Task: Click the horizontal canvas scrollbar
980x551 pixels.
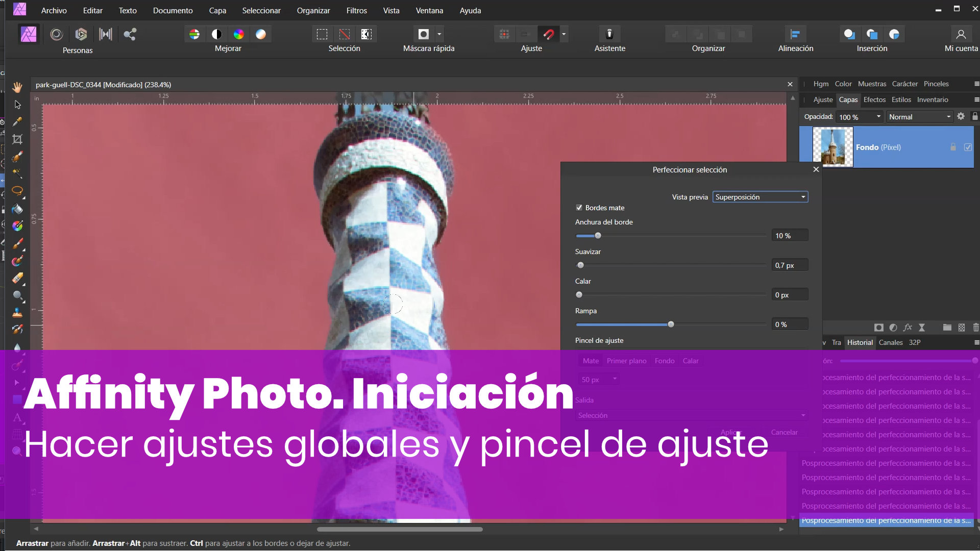Action: 400,529
